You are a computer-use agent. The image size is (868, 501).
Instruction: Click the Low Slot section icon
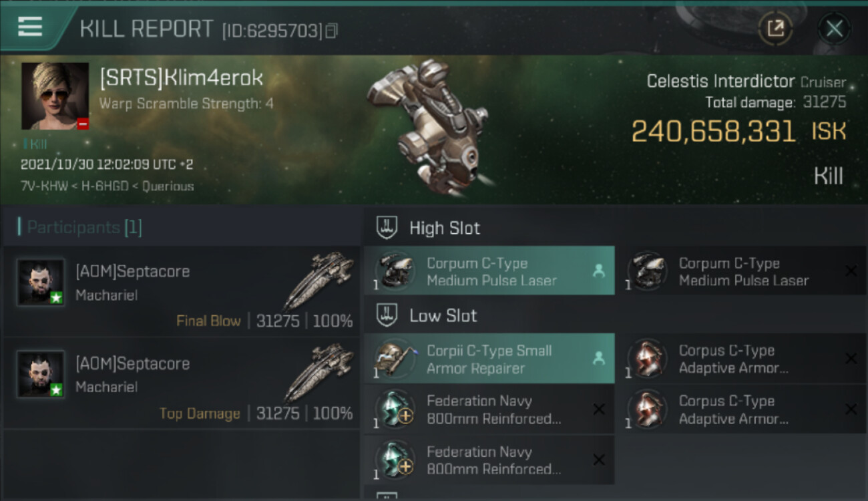point(388,315)
